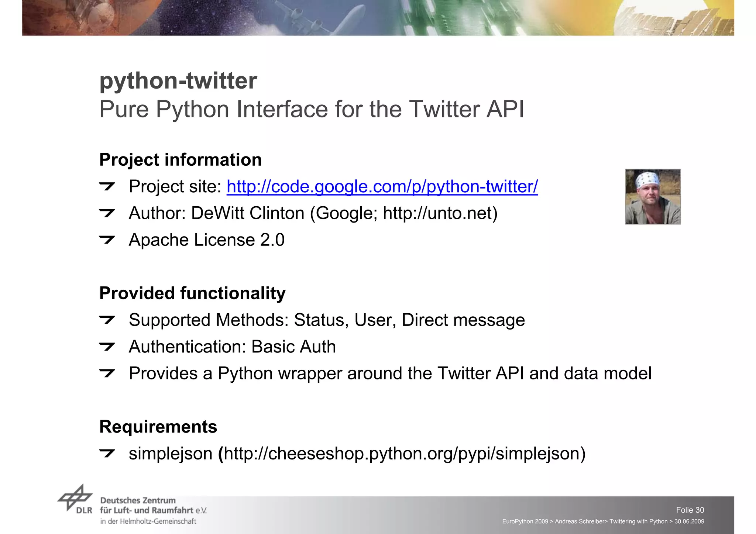This screenshot has height=534, width=756.
Task: Click the subtitle 'Pure Python Interface for the Twitter API'
Action: (x=312, y=109)
